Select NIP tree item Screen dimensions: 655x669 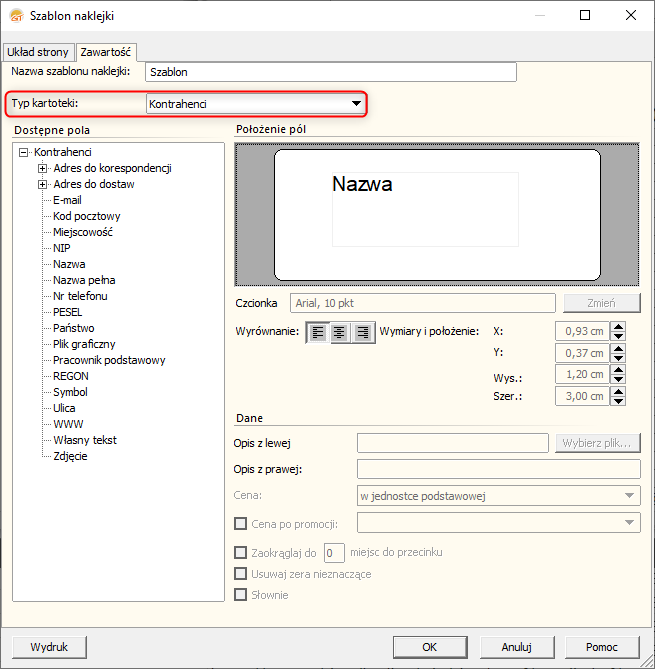tap(61, 248)
